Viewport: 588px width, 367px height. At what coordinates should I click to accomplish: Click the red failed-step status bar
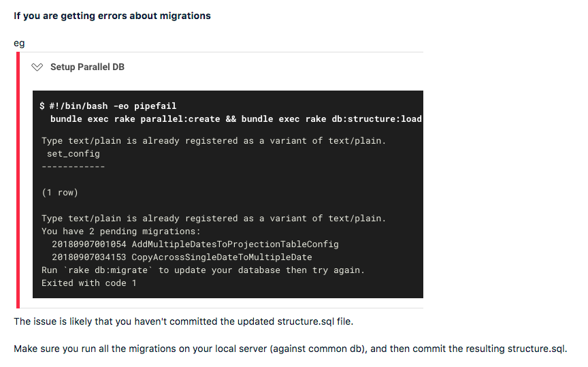click(18, 180)
